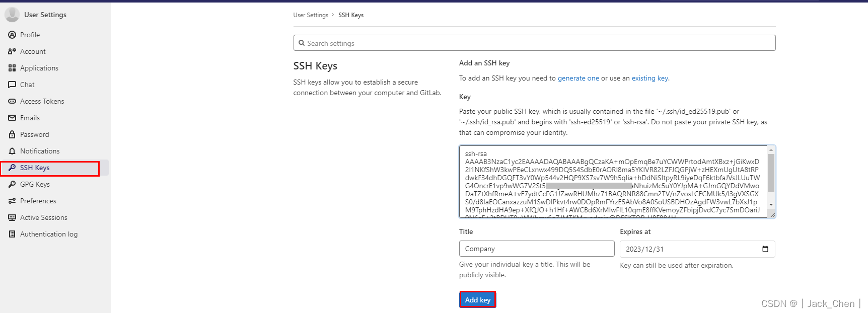Click 'Key can still be used after expiration.' text
Viewport: 868px width, 313px height.
coord(677,265)
